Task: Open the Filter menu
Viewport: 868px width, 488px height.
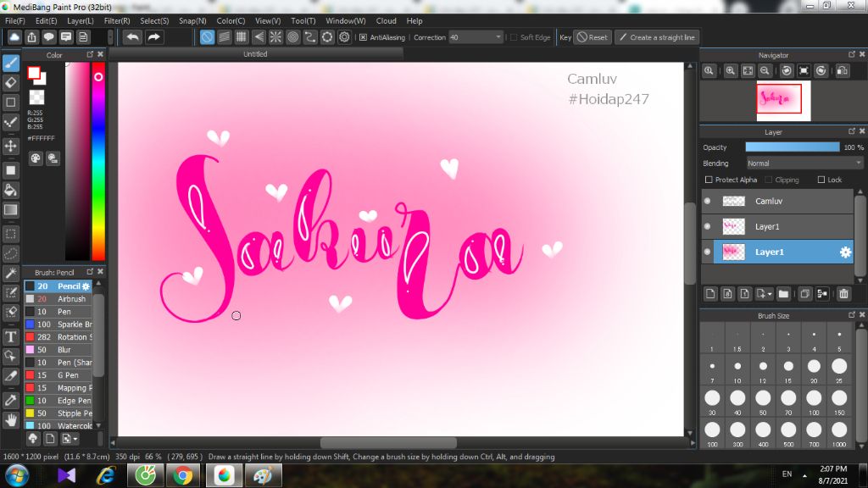Action: pos(117,20)
